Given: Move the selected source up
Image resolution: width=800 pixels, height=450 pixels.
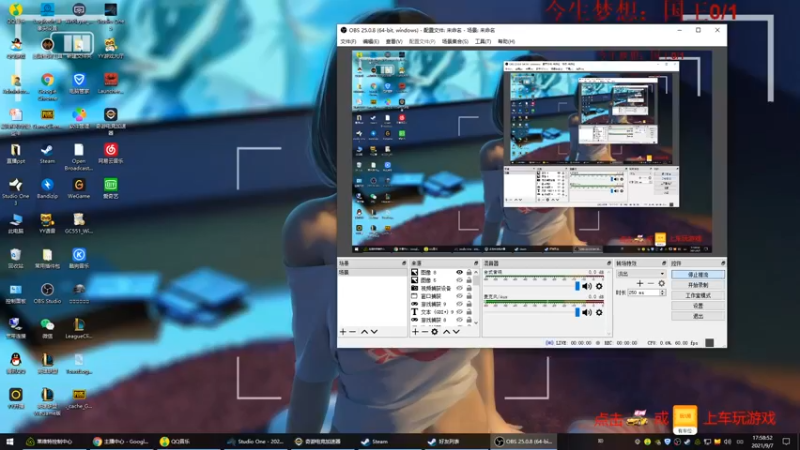Looking at the screenshot, I should click(446, 332).
